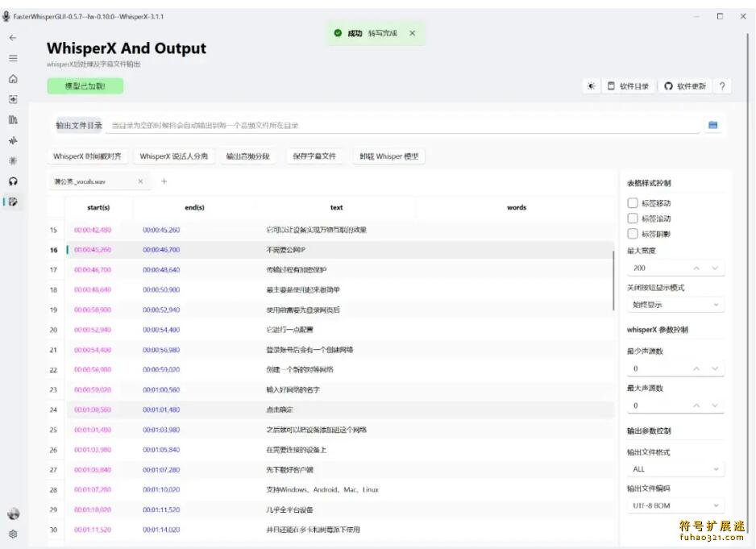The height and width of the screenshot is (549, 756).
Task: Click the transcript table vertical scrollbar
Action: [x=614, y=281]
